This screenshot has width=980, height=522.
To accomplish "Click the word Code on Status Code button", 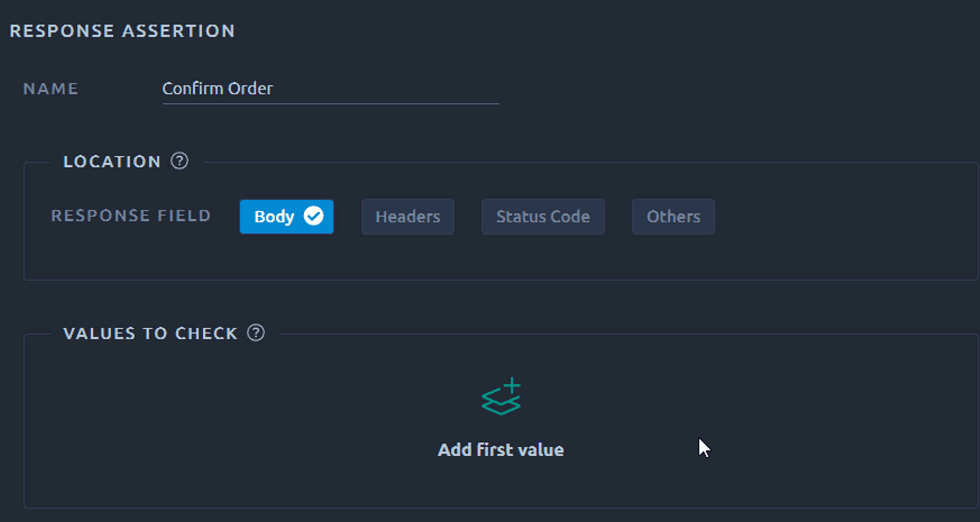I will pos(569,217).
